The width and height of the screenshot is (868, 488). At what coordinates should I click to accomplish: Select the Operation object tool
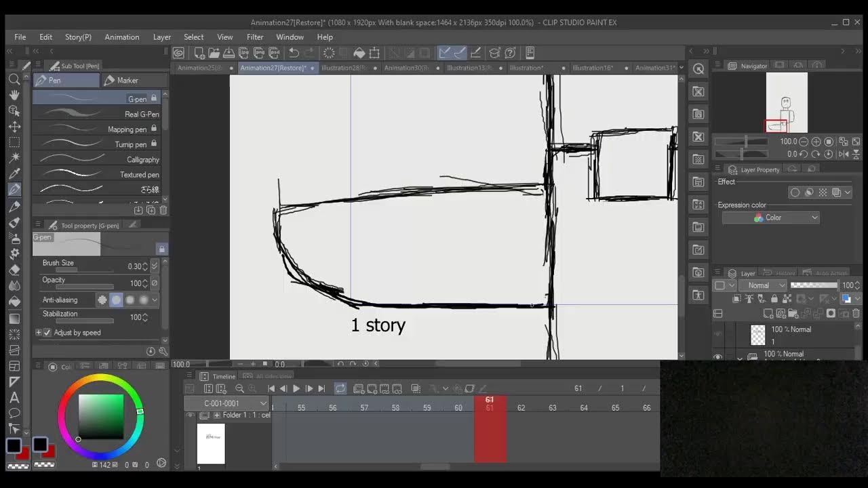[x=14, y=111]
